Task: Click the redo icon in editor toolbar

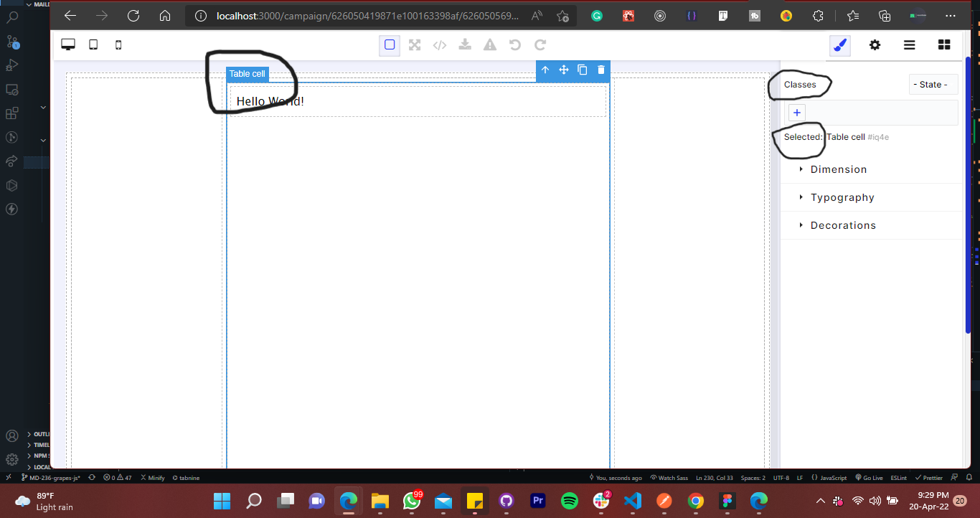Action: [540, 45]
